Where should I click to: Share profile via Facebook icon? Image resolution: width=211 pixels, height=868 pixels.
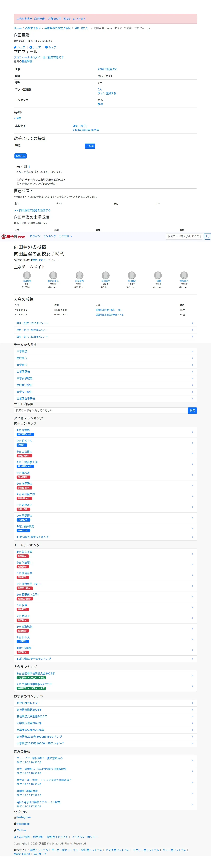pos(31,48)
